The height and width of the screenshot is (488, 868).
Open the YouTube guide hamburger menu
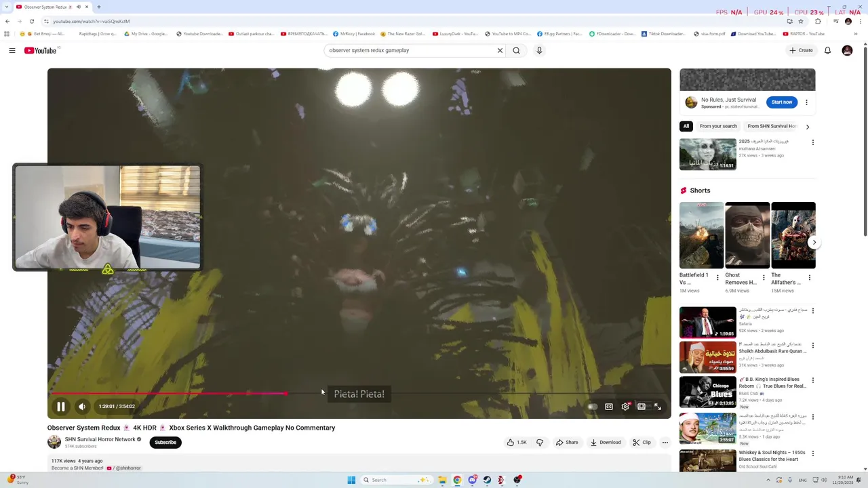click(x=12, y=50)
